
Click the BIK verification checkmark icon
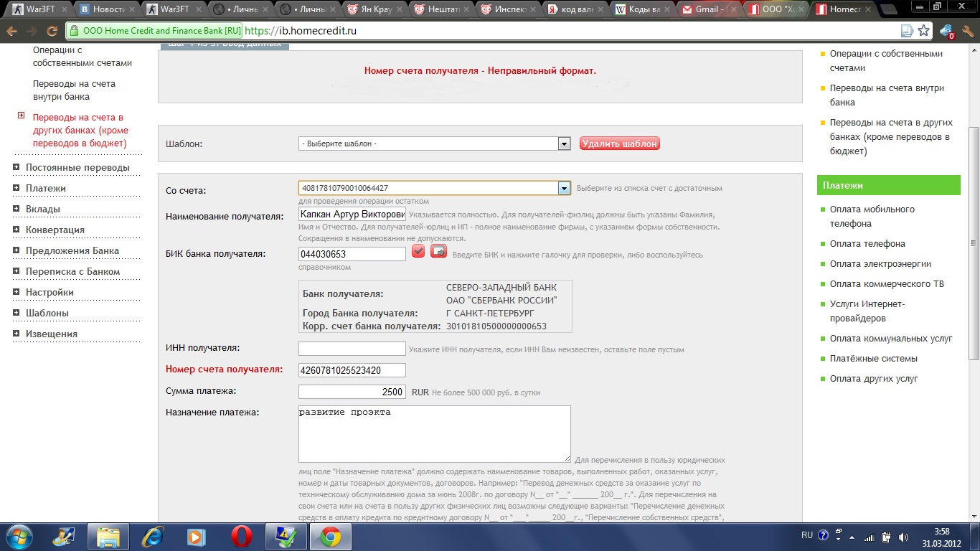tap(418, 251)
